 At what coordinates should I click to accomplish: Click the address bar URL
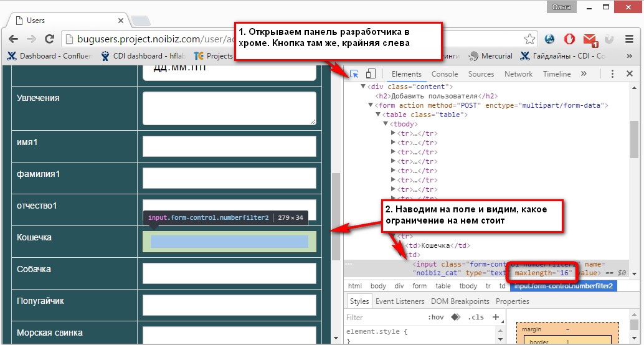pos(156,39)
